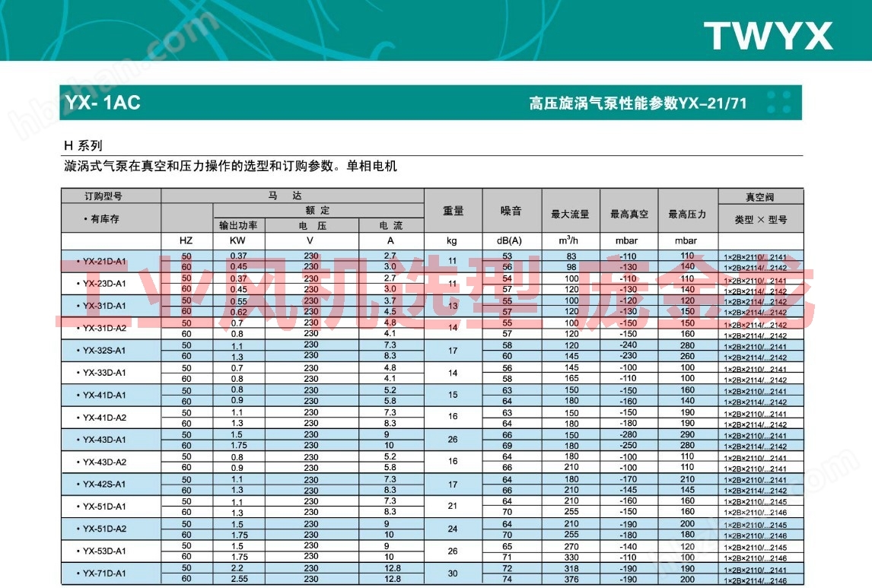Click the KW unit cell
872x588 pixels.
point(237,240)
